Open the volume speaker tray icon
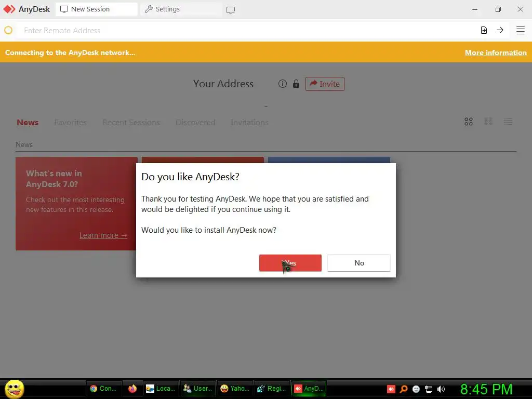The width and height of the screenshot is (532, 399). [x=441, y=389]
